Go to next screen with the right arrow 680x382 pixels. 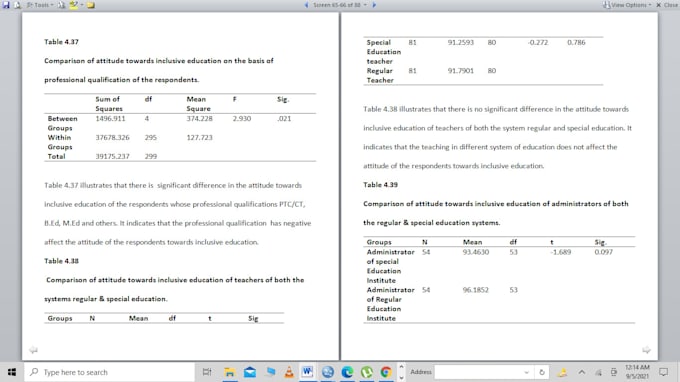pyautogui.click(x=374, y=5)
